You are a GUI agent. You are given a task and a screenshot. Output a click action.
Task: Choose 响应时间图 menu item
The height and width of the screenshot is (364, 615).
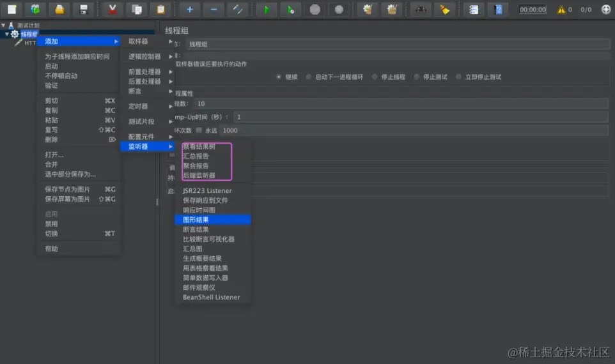(213, 210)
